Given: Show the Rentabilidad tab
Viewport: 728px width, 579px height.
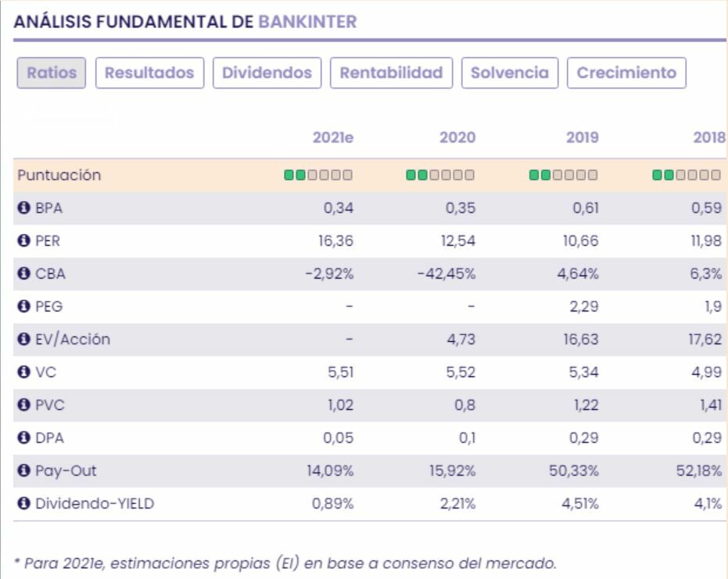Looking at the screenshot, I should [x=391, y=73].
